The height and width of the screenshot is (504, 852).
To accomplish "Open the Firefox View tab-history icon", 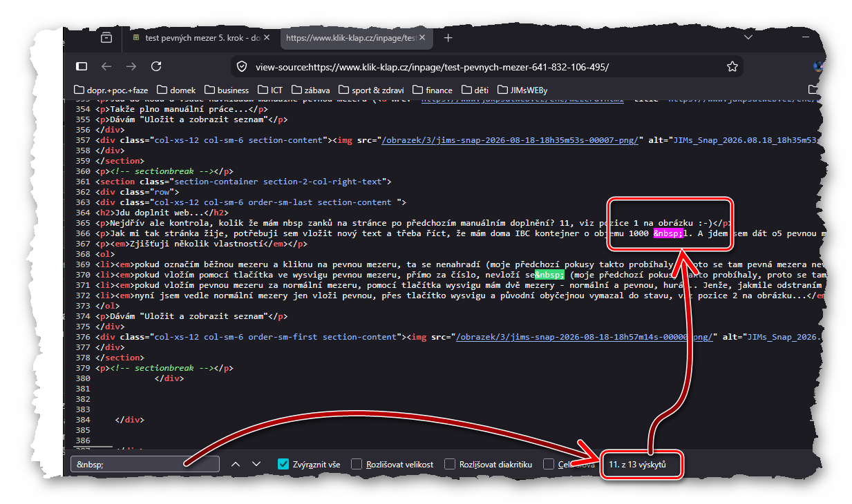I will (x=106, y=38).
